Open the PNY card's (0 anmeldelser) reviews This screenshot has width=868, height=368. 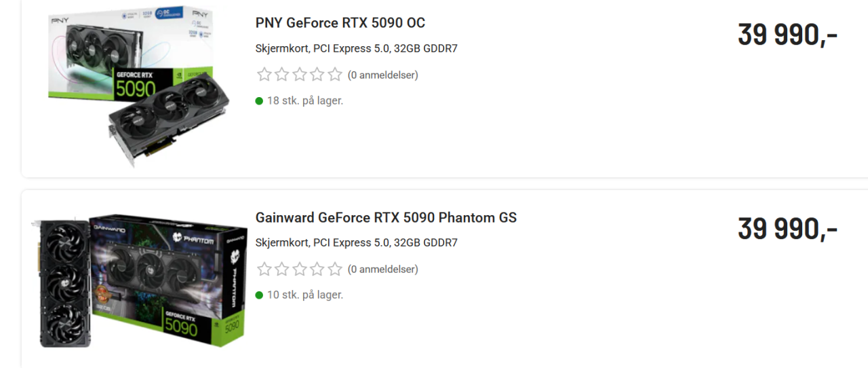tap(382, 75)
